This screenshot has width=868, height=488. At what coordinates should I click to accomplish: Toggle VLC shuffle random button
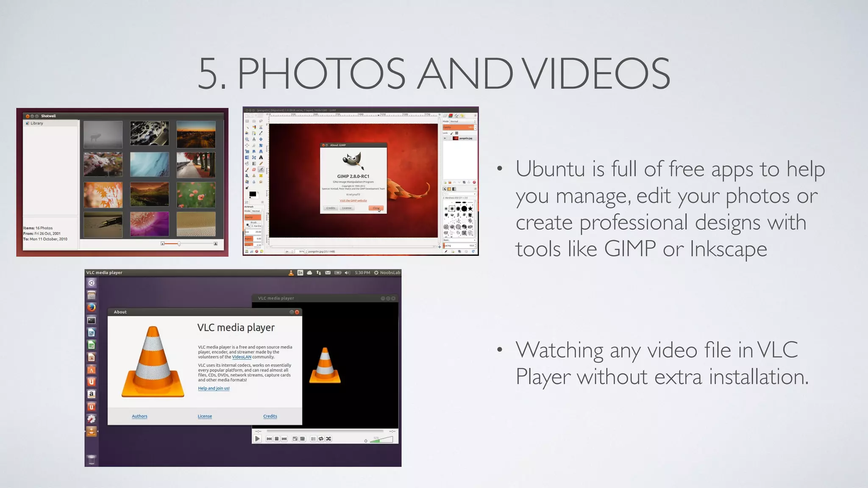tap(328, 439)
